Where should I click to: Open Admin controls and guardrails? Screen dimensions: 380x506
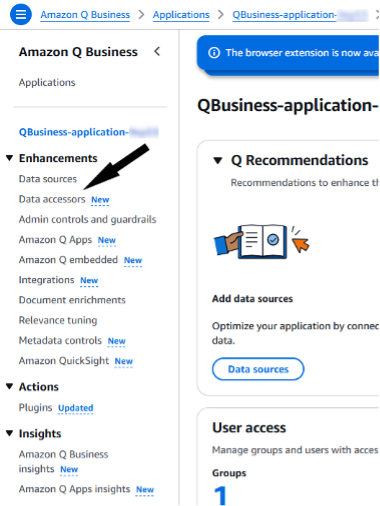click(87, 219)
